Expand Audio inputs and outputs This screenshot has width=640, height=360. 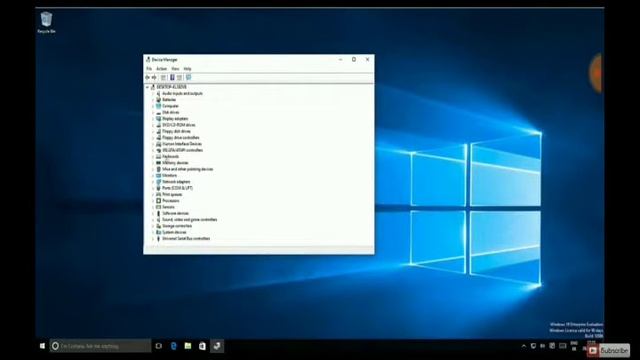(153, 93)
